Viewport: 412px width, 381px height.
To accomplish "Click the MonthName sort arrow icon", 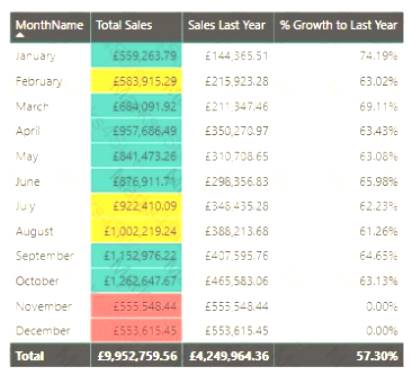I will 20,35.
